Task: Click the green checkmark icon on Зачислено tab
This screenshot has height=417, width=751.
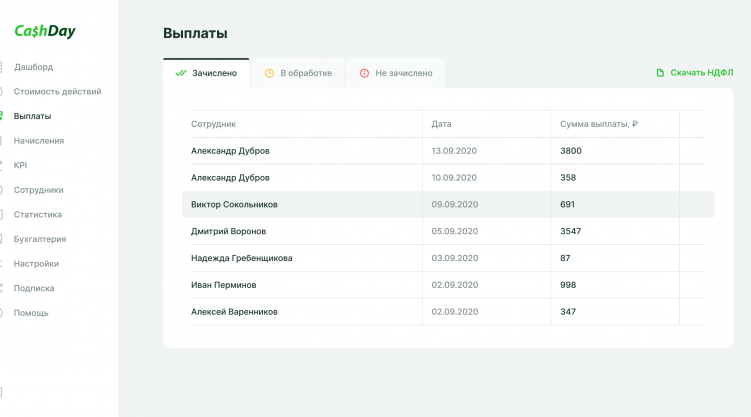Action: pos(180,73)
